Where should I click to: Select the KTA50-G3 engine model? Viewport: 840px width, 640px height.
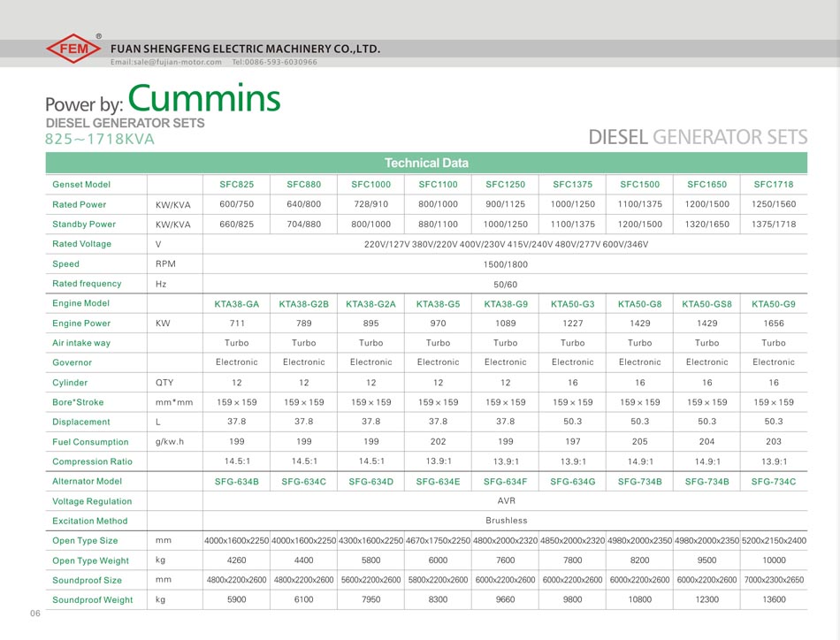click(x=573, y=304)
